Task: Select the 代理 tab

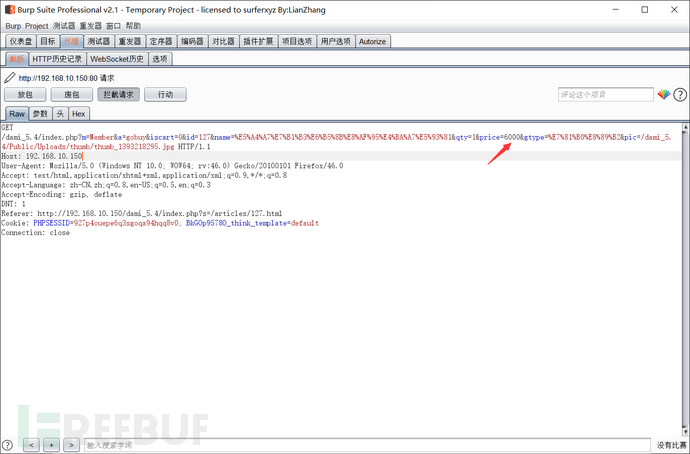Action: (71, 41)
